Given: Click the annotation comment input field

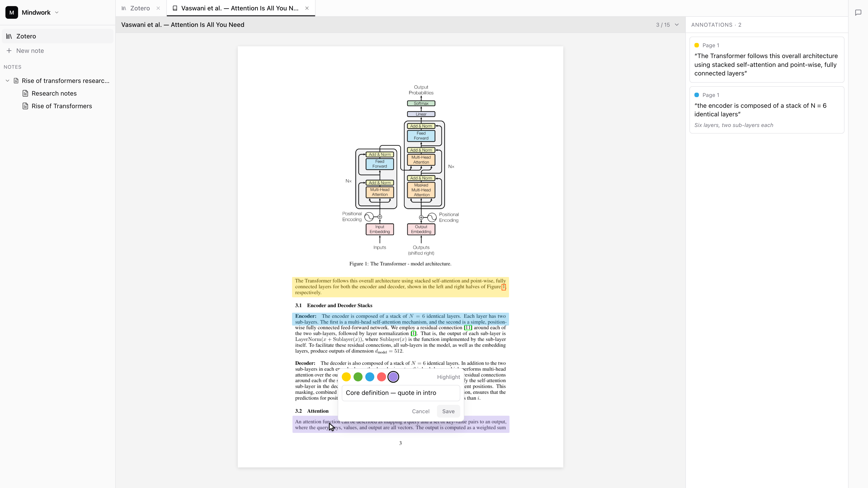Looking at the screenshot, I should (x=401, y=393).
